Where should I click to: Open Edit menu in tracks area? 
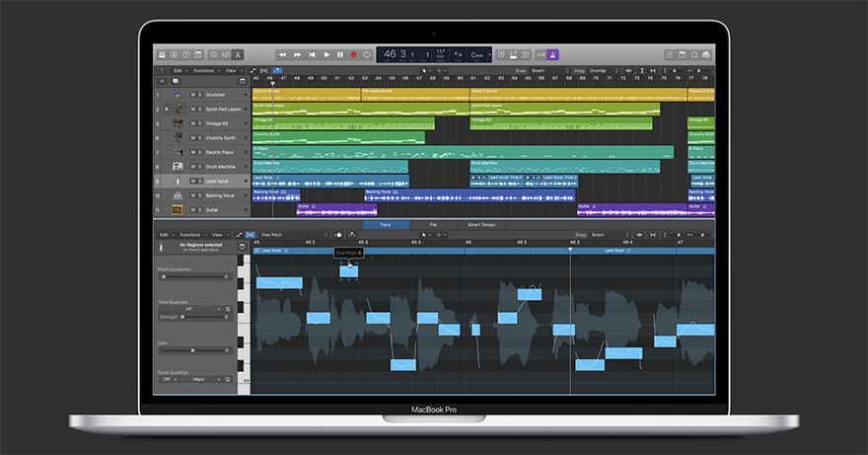(180, 71)
